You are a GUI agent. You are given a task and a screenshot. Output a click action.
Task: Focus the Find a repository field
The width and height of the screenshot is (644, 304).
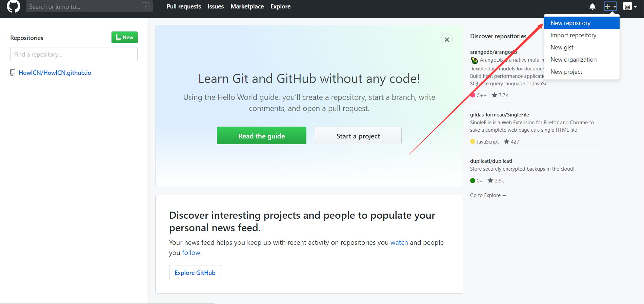[x=74, y=54]
